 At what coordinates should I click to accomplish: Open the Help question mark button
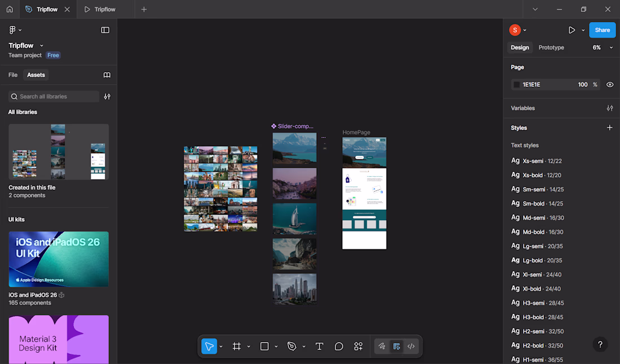[600, 344]
